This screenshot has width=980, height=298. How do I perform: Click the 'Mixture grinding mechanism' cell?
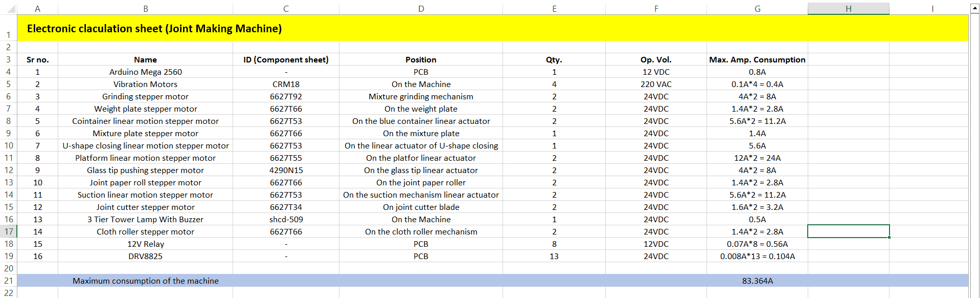421,96
